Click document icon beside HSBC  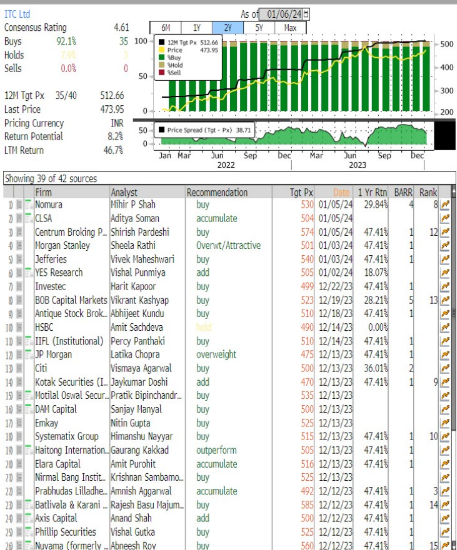[x=19, y=327]
